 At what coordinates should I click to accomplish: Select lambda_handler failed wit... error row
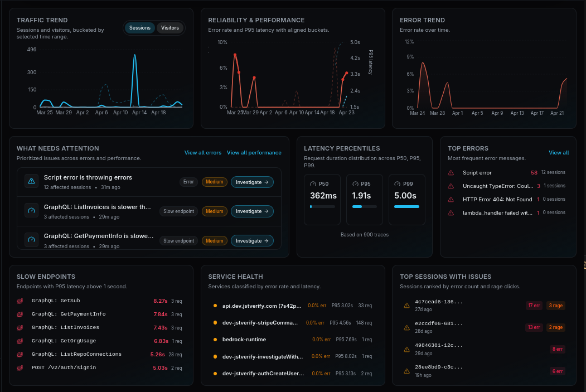click(506, 213)
